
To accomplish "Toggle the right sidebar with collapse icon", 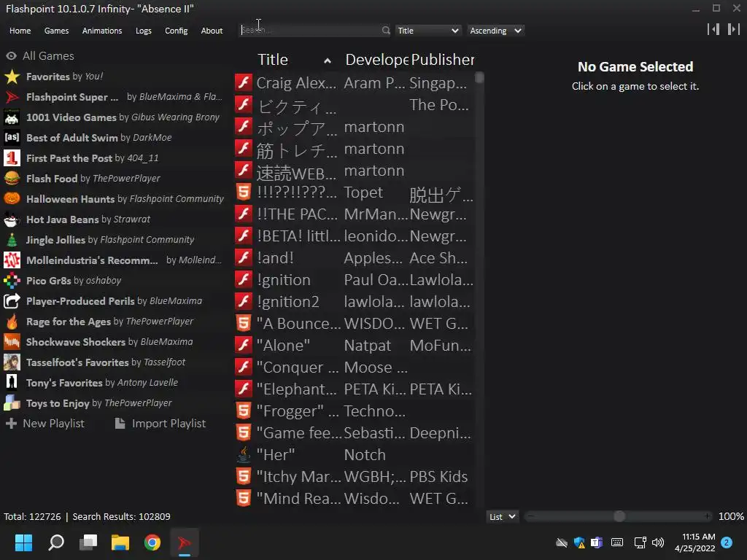I will pyautogui.click(x=733, y=29).
